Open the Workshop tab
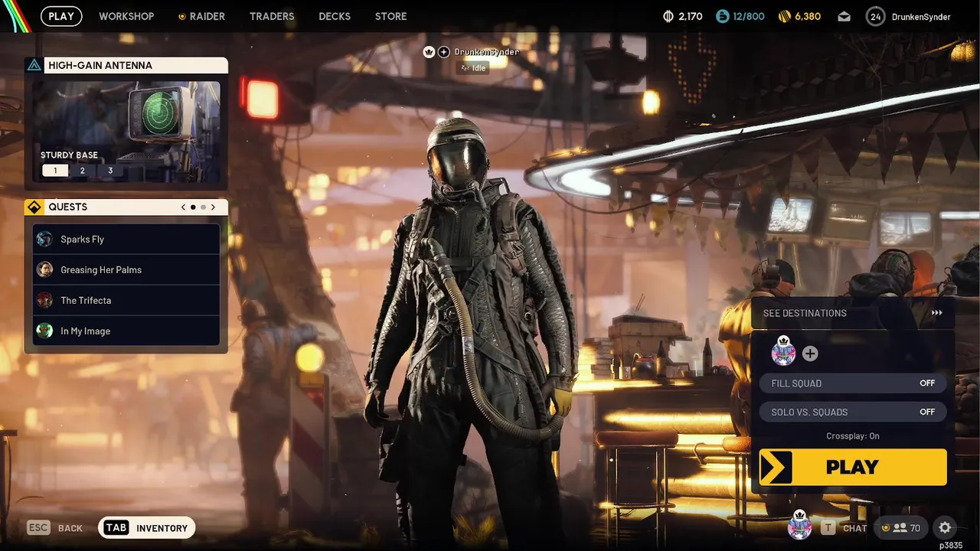Screen dimensions: 980x551 (x=126, y=16)
